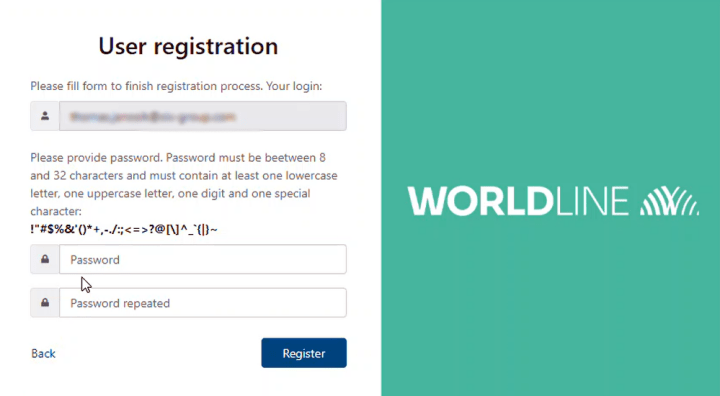Click the WORLDLINE wordmark logo
This screenshot has width=720, height=396.
[x=553, y=201]
